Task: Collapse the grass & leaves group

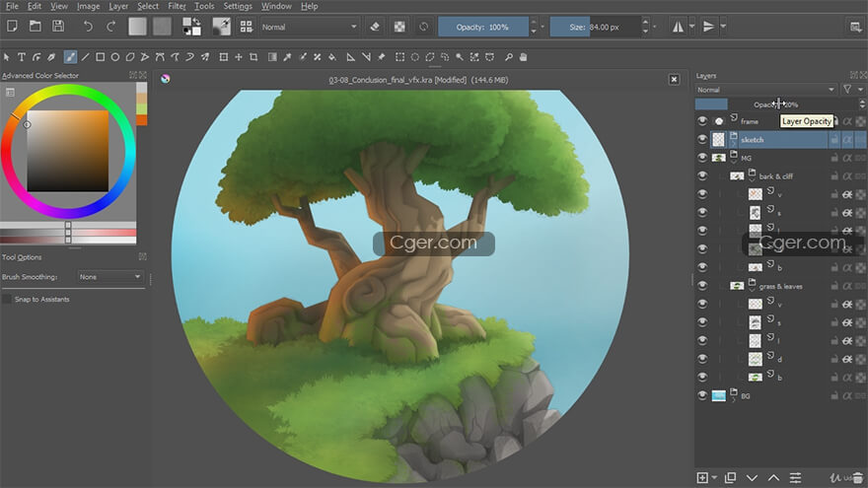Action: click(x=752, y=290)
